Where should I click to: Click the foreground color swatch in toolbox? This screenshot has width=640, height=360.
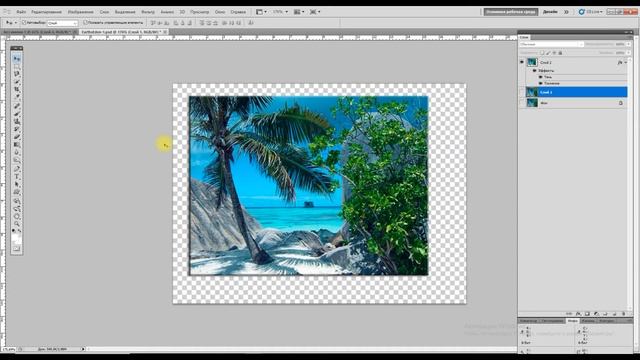[15, 237]
